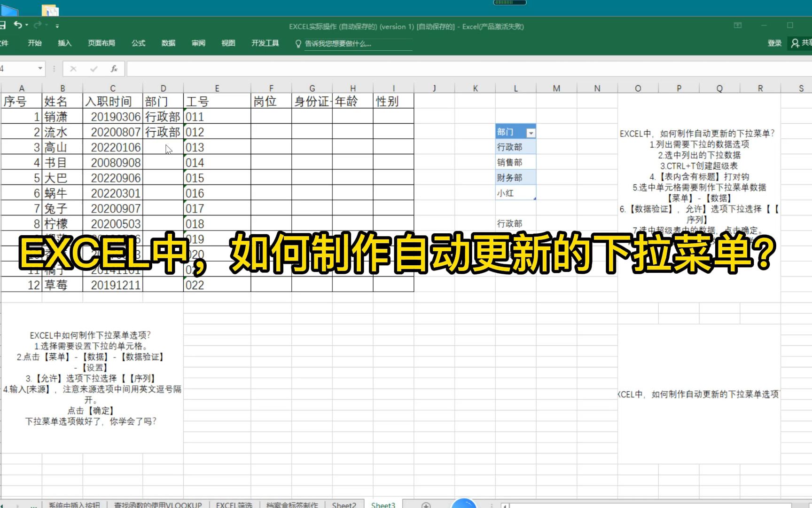812x508 pixels.
Task: Select the 身份证 header cell
Action: point(312,101)
